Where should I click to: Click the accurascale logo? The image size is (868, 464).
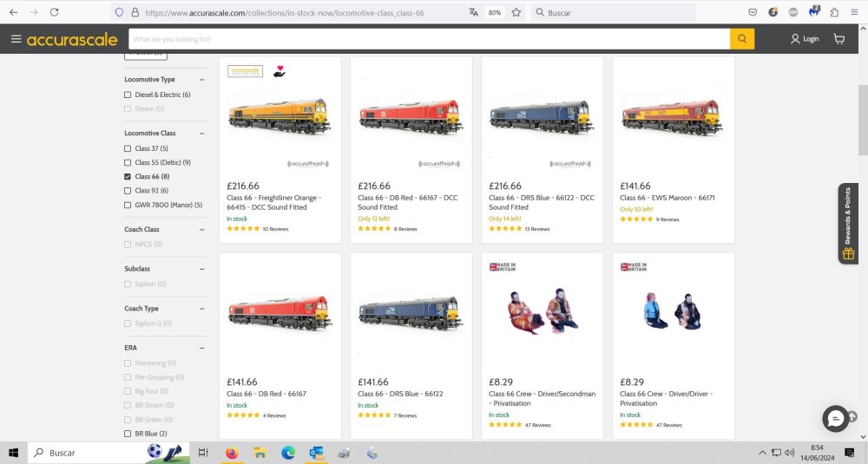72,39
